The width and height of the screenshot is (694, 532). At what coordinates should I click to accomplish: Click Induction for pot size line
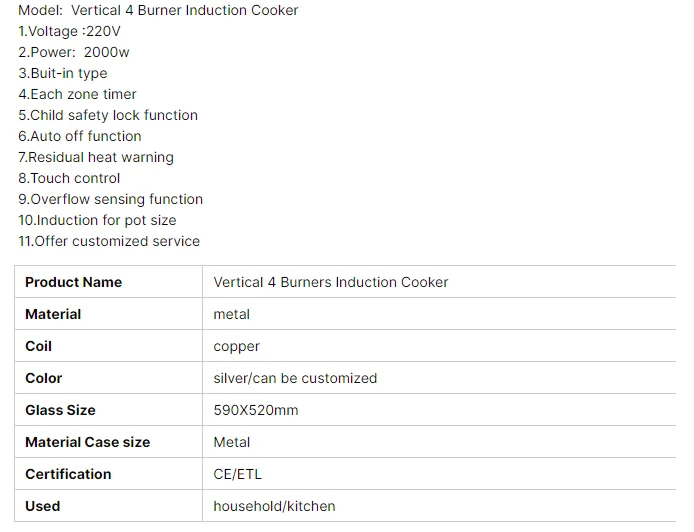pos(97,220)
